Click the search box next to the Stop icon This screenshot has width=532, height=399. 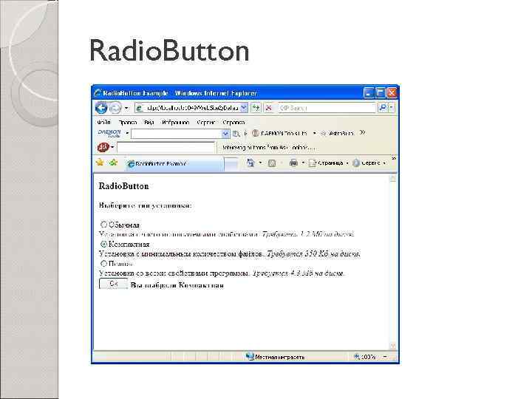pos(327,108)
